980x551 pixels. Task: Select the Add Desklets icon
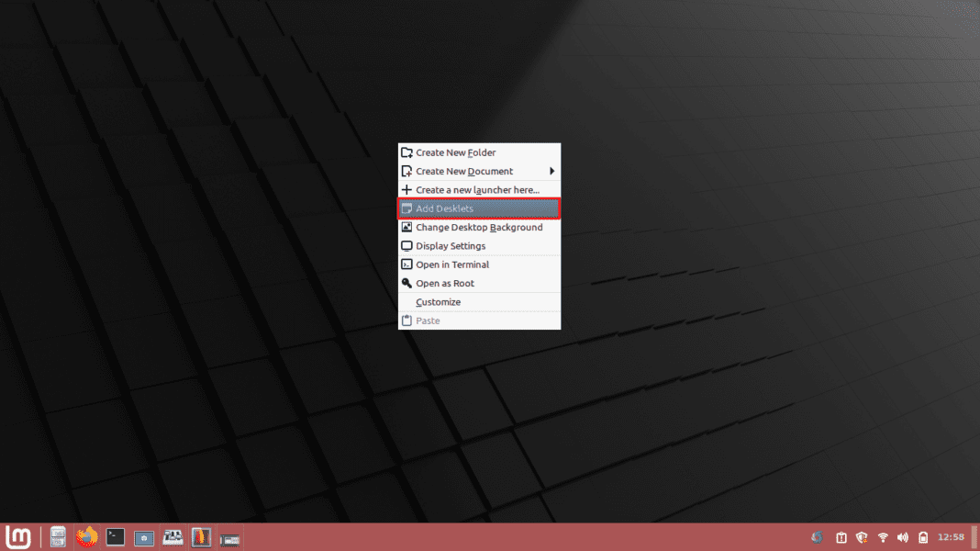406,208
